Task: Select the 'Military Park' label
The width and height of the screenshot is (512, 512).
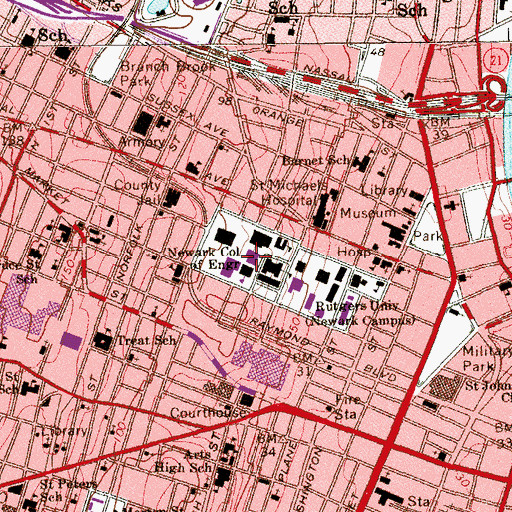Action: pyautogui.click(x=487, y=359)
